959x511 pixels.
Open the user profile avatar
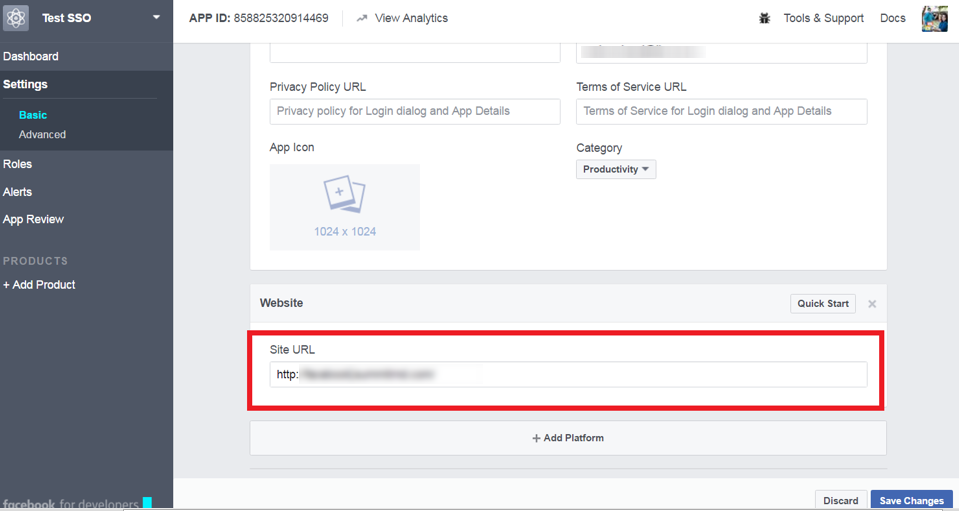point(934,18)
